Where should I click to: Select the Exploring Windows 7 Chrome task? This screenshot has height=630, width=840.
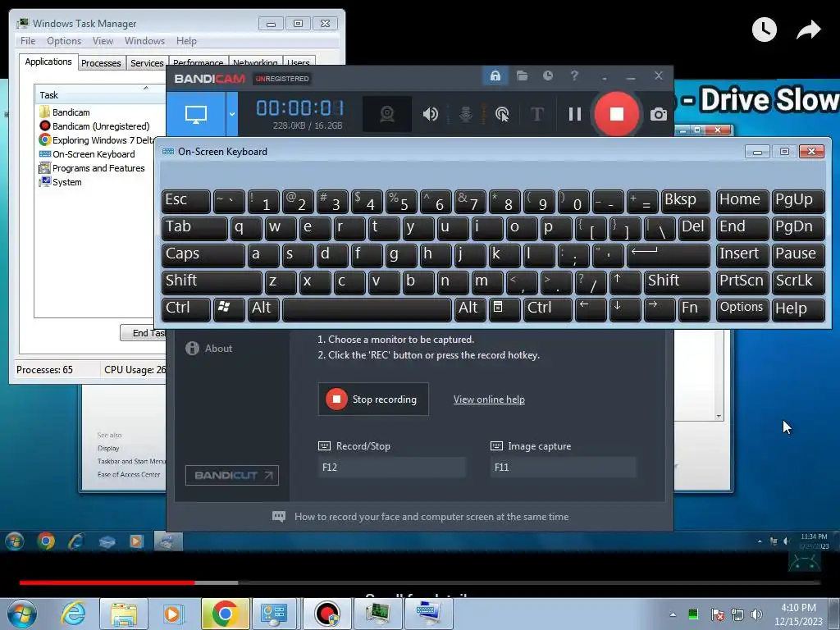(97, 140)
